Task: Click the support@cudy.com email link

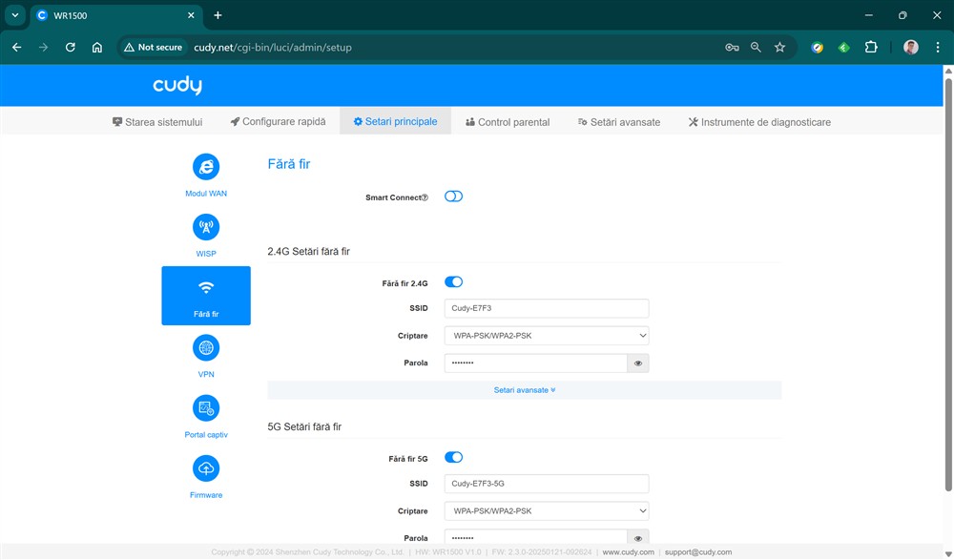Action: pyautogui.click(x=697, y=552)
